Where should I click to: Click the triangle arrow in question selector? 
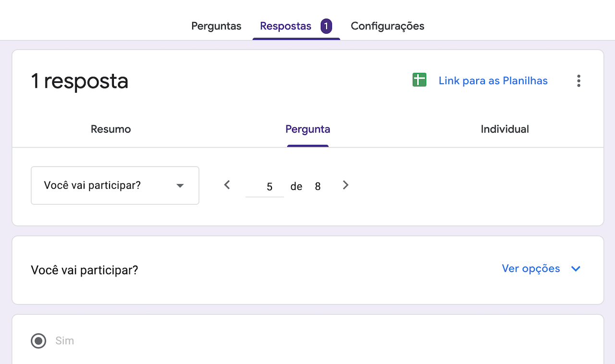[180, 186]
